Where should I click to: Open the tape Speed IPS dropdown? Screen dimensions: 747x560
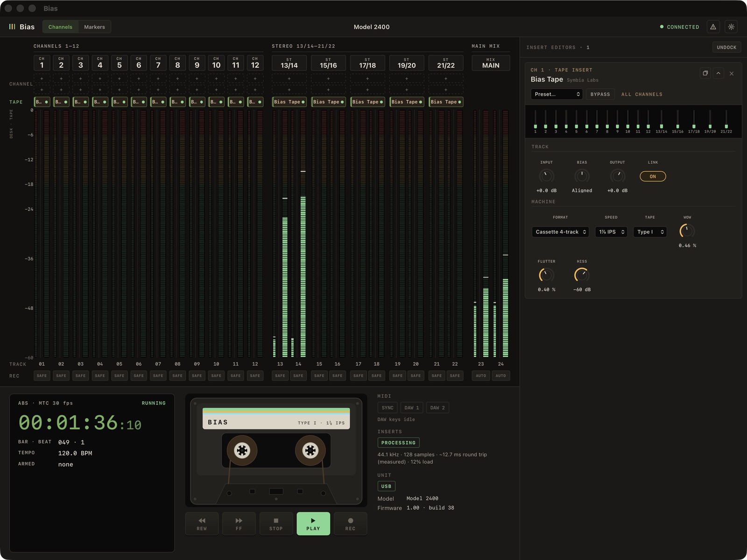pyautogui.click(x=611, y=232)
